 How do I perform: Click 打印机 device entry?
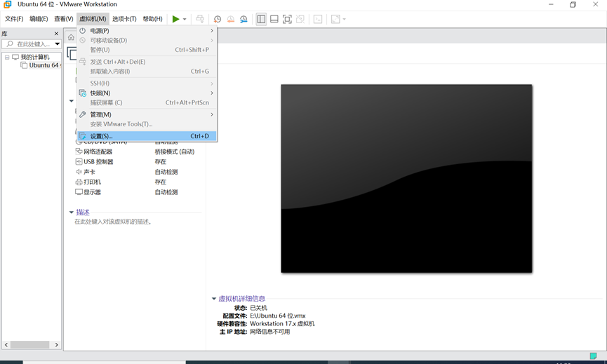tap(92, 182)
